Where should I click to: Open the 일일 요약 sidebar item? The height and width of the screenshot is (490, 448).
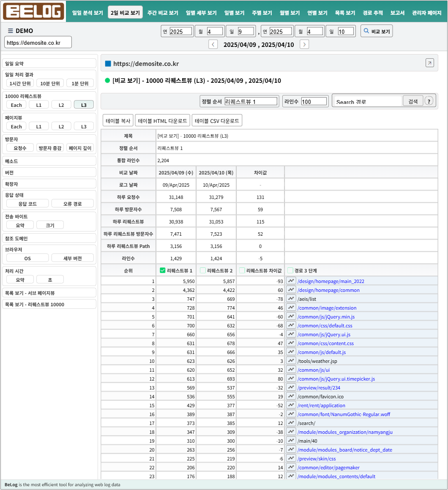(x=49, y=63)
